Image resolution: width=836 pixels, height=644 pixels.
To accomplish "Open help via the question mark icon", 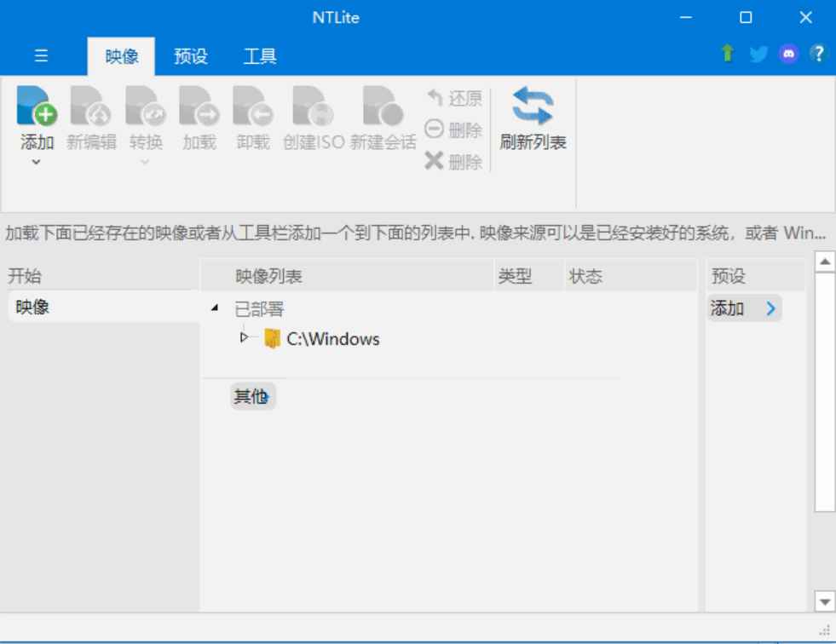I will 816,52.
